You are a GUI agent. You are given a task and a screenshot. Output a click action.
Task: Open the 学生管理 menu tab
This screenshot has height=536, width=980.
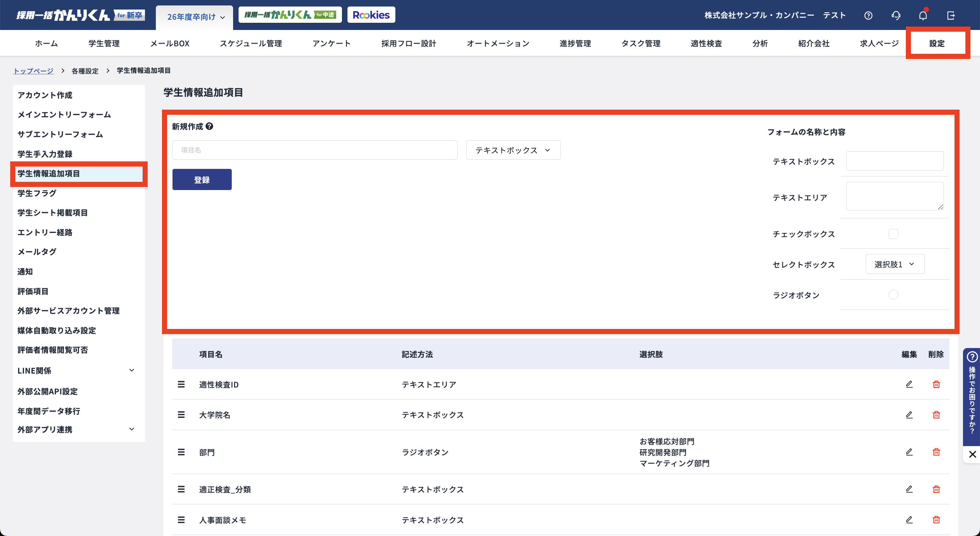(104, 43)
